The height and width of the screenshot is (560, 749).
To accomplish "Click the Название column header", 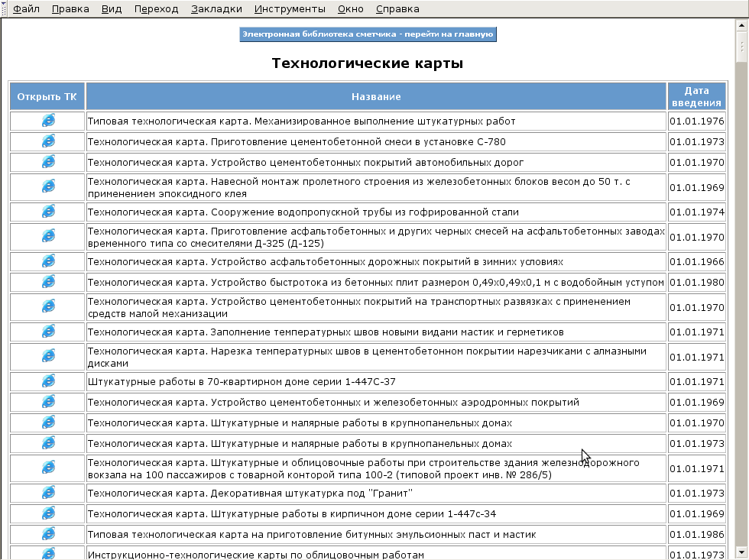I will [376, 97].
